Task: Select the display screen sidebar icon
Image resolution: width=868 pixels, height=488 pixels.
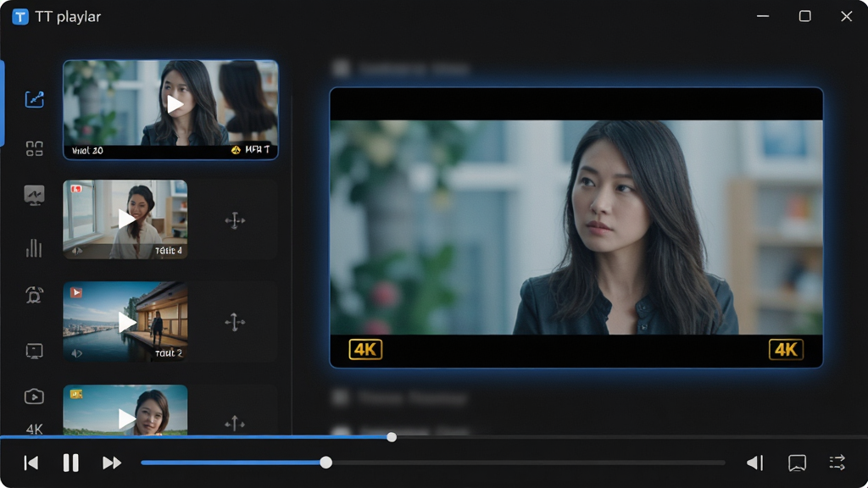Action: tap(34, 351)
